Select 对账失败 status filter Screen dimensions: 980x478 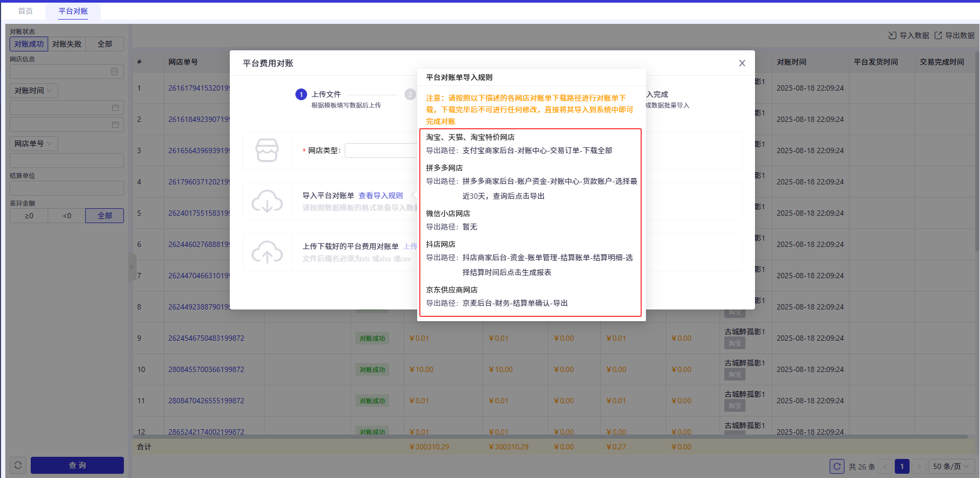pos(67,44)
